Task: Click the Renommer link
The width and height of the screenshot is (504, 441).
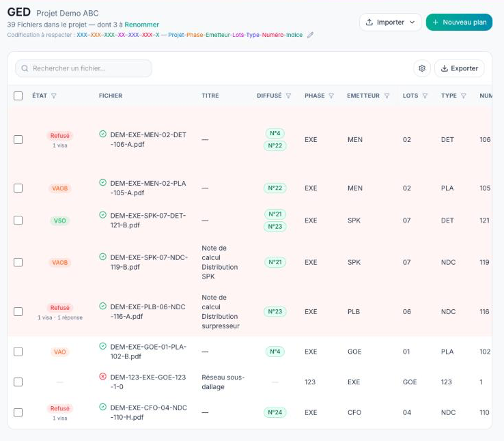Action: tap(142, 25)
